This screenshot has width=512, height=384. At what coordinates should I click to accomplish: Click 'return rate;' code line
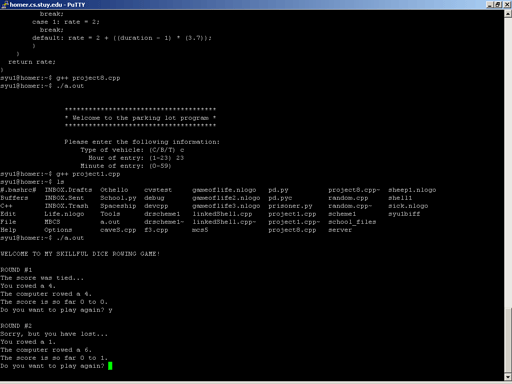[x=32, y=62]
